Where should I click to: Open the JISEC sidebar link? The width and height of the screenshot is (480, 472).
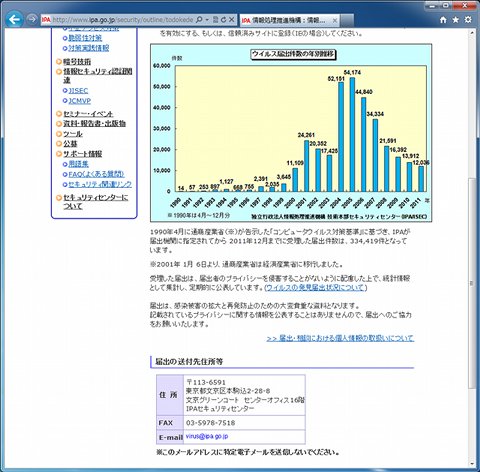[x=78, y=91]
